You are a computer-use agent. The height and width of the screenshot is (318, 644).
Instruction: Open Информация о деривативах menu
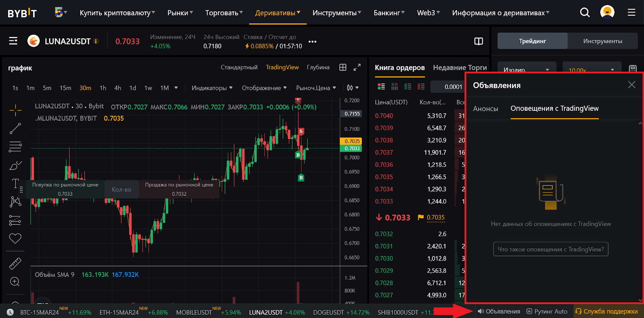501,13
